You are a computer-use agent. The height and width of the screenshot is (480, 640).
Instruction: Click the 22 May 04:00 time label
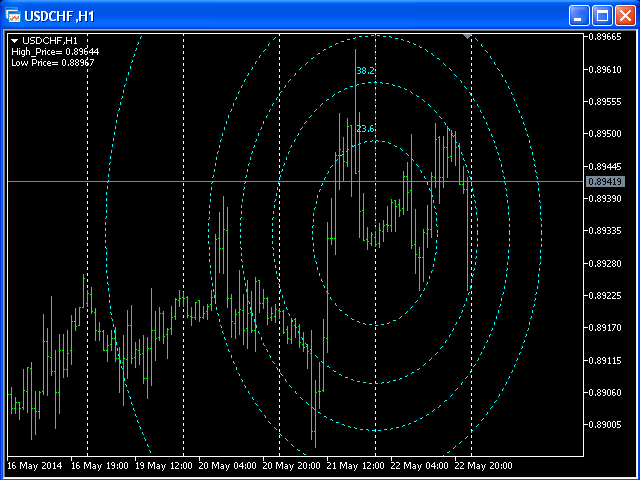(x=420, y=466)
